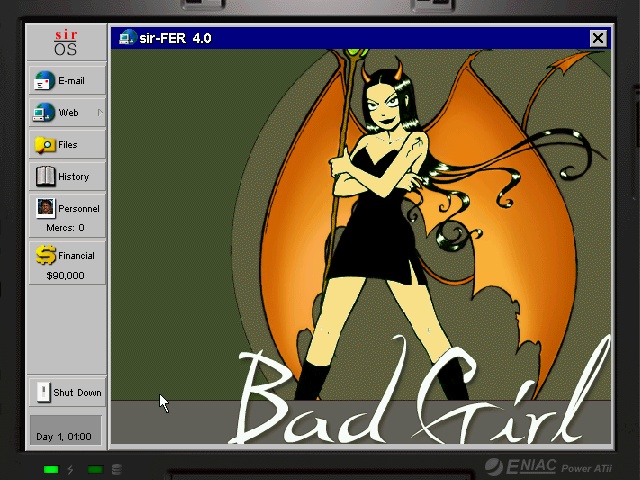Click the dim green LED indicator

tap(95, 469)
